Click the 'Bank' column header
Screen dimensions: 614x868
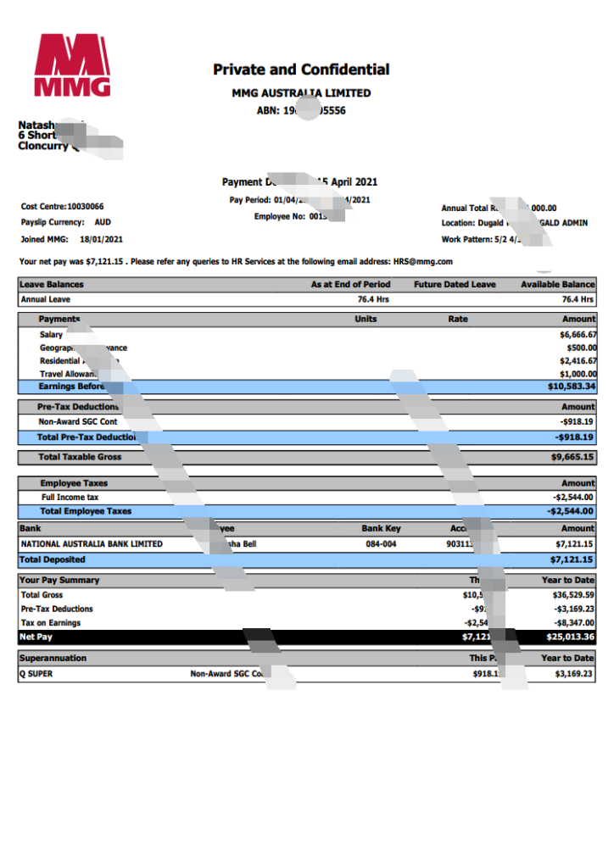coord(31,529)
